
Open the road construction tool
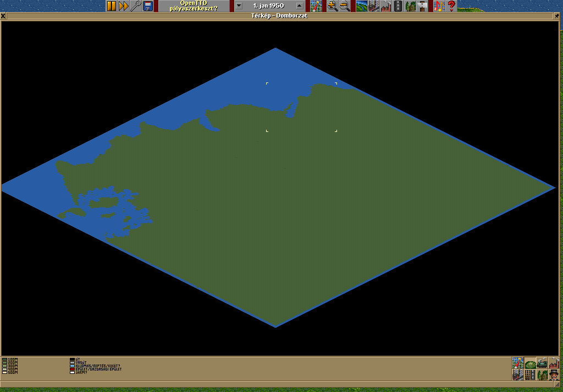[x=398, y=5]
